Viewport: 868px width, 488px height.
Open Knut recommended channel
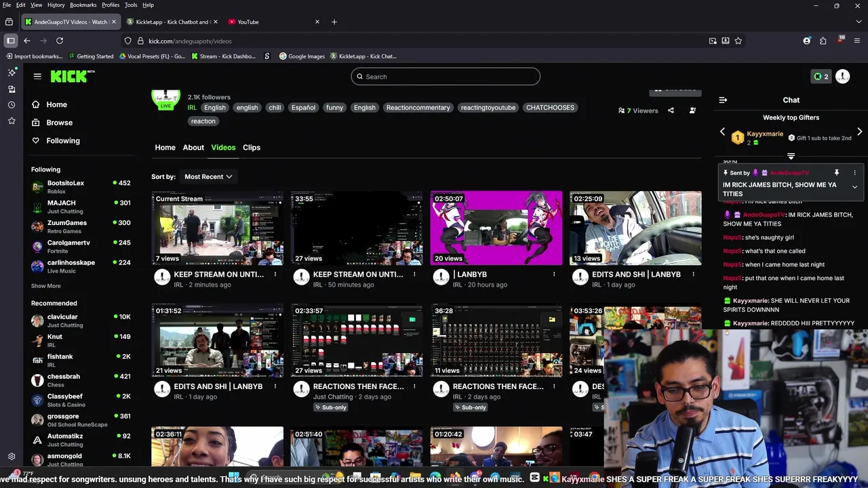click(81, 340)
